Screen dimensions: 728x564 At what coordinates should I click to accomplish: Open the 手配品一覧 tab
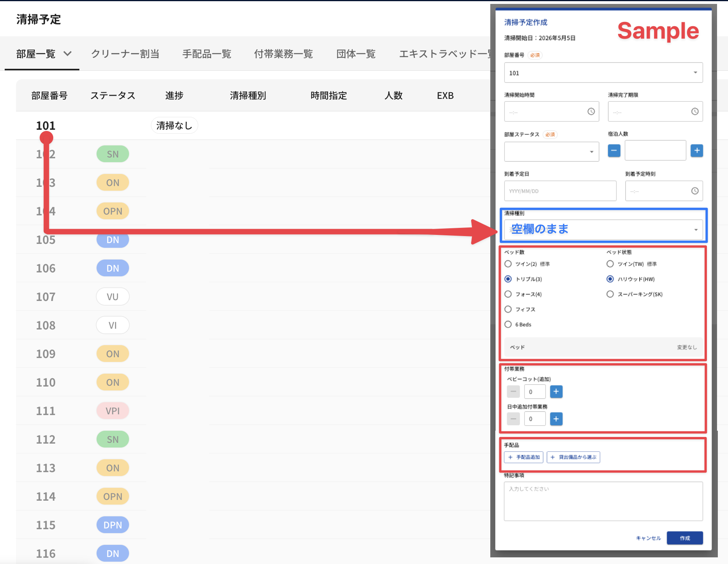pos(207,54)
